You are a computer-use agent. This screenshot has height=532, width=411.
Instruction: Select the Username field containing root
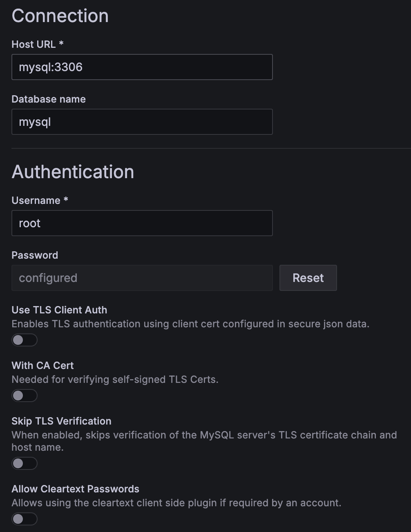point(142,223)
